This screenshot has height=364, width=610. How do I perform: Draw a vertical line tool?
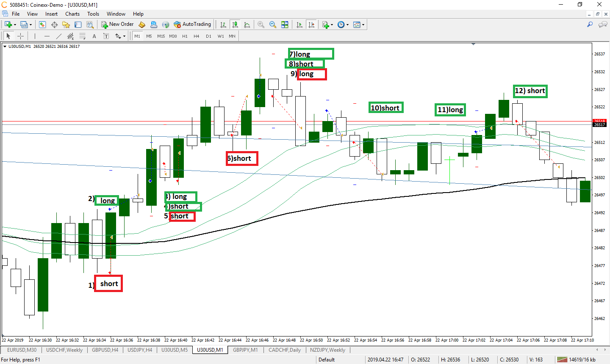[35, 36]
